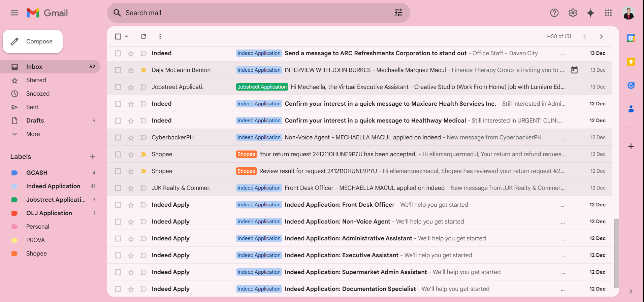
Task: Check the CyberbackerPH email checkbox
Action: tap(118, 137)
